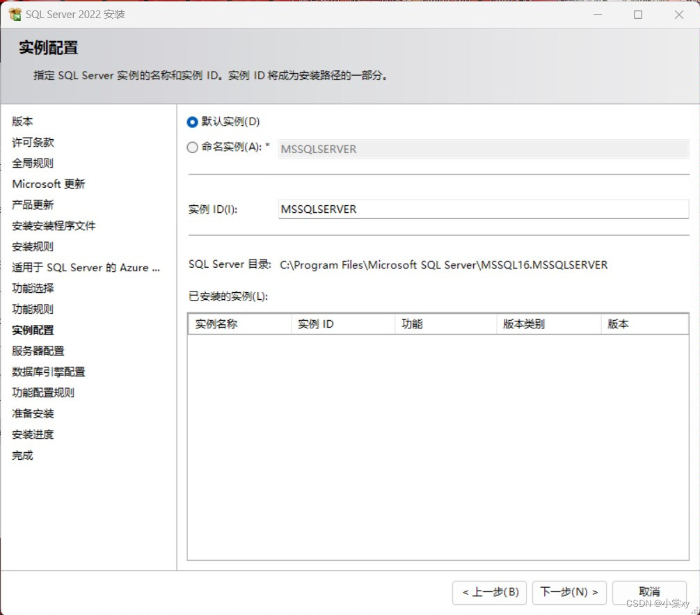
Task: Click 功能选择 in sidebar
Action: coord(33,288)
